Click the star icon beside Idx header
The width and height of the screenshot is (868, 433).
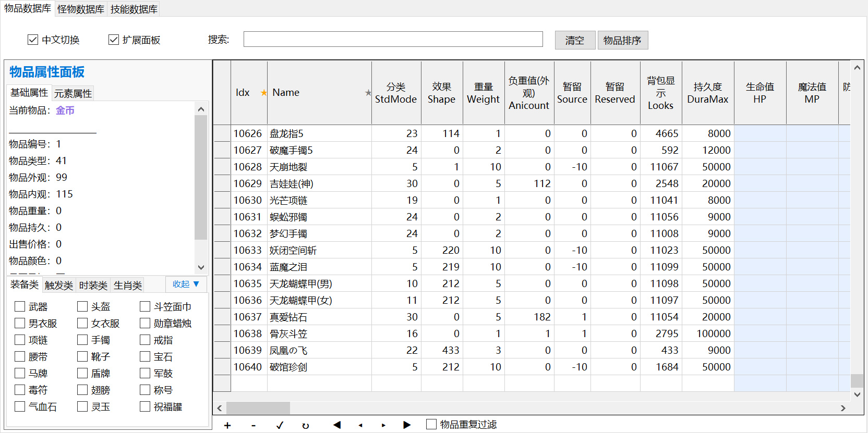tap(264, 93)
